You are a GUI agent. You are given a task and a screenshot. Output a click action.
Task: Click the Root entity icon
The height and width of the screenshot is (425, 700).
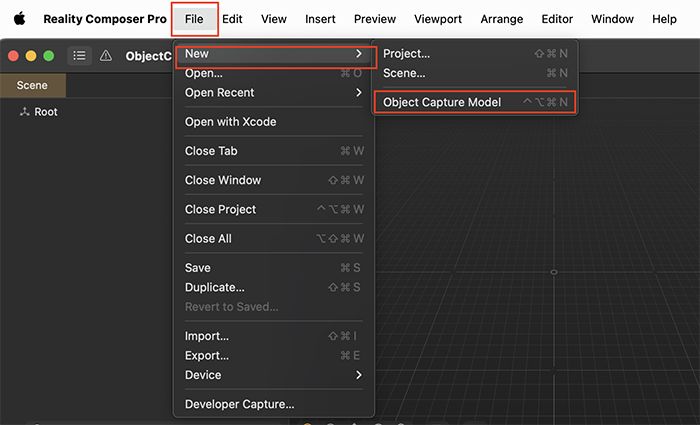point(25,112)
